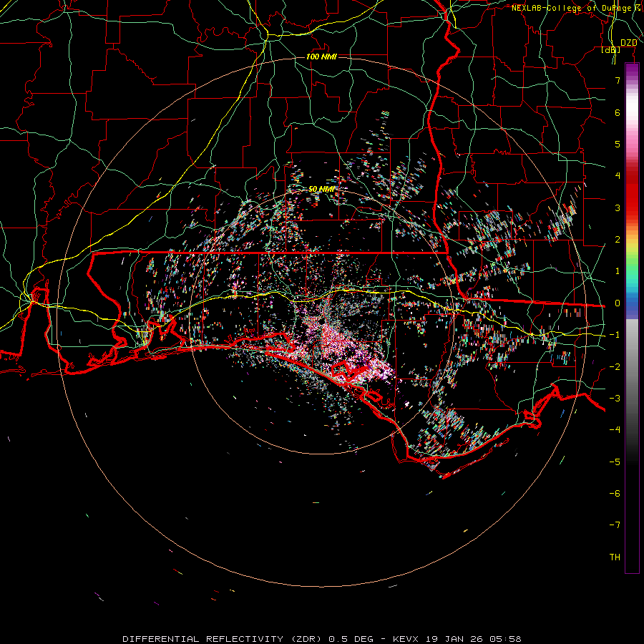
Task: Select the -6 dB scale label
Action: click(x=615, y=494)
